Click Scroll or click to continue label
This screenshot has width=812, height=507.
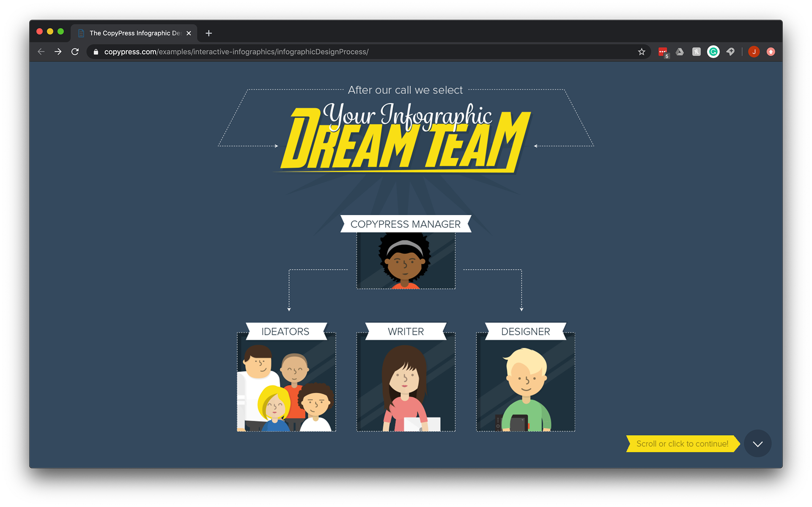pos(682,444)
